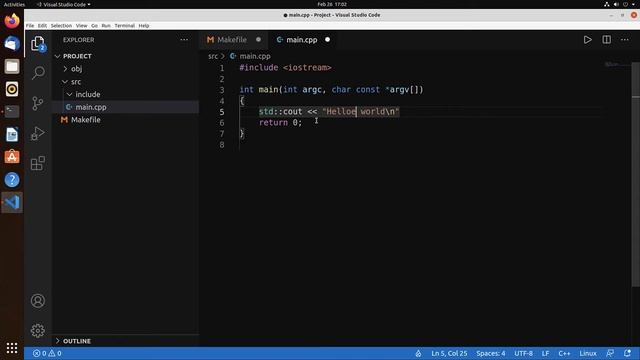Open Makefile in the Explorer tree
The image size is (640, 360).
click(126, 120)
